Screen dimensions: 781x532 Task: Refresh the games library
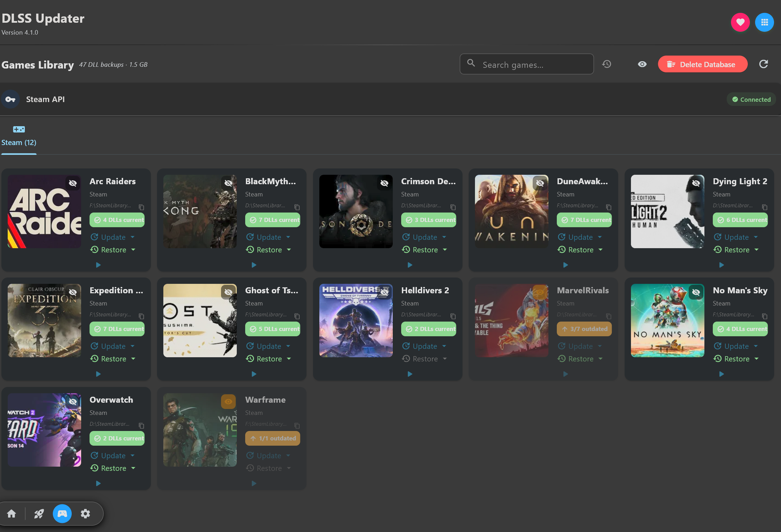(x=764, y=64)
